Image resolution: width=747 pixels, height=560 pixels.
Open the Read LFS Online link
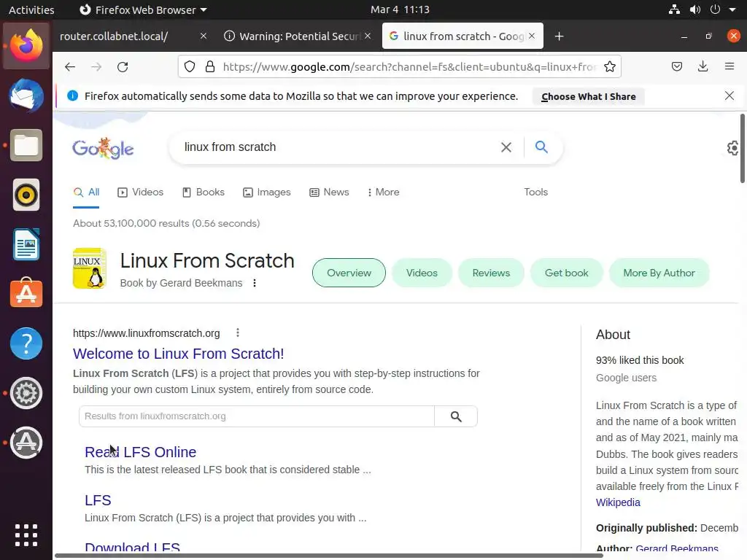click(141, 452)
